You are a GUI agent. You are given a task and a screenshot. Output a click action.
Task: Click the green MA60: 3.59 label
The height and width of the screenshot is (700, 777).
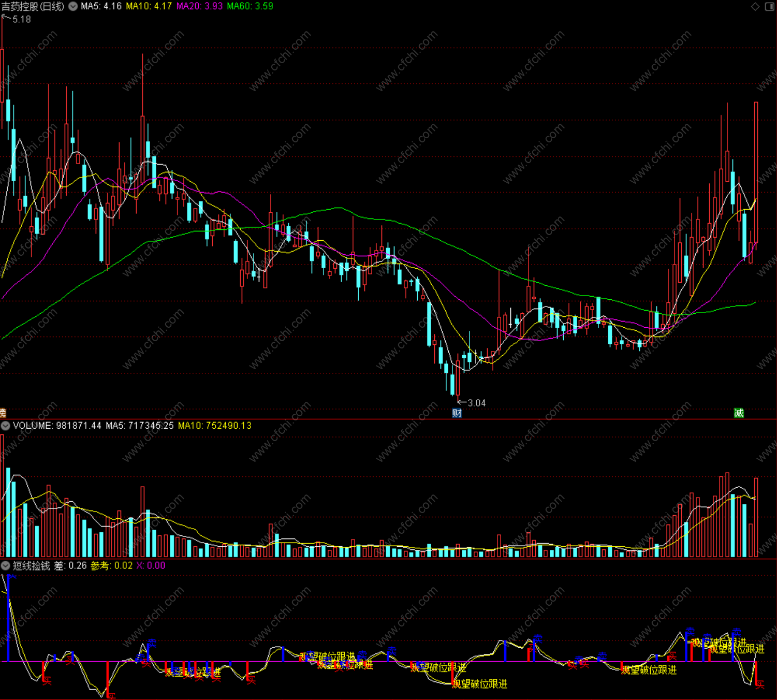[250, 6]
